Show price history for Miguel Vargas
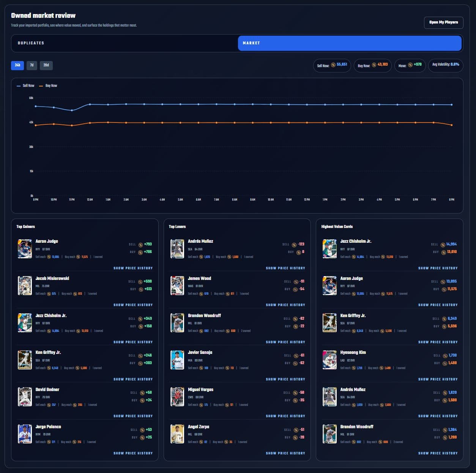The image size is (476, 473). point(285,416)
